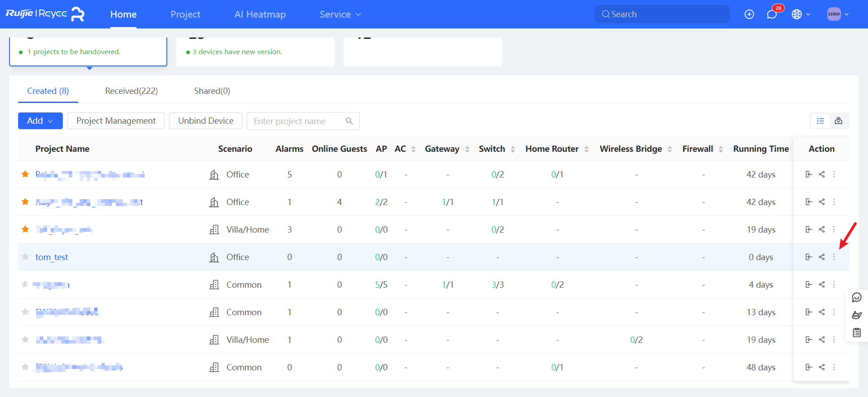Viewport: 868px width, 397px height.
Task: Click the plus add icon in header
Action: (x=749, y=14)
